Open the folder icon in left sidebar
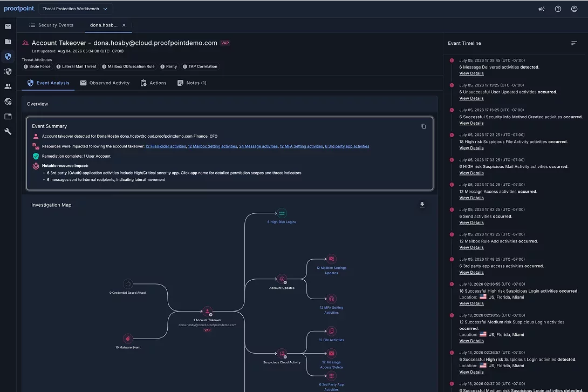588x392 pixels. point(8,41)
